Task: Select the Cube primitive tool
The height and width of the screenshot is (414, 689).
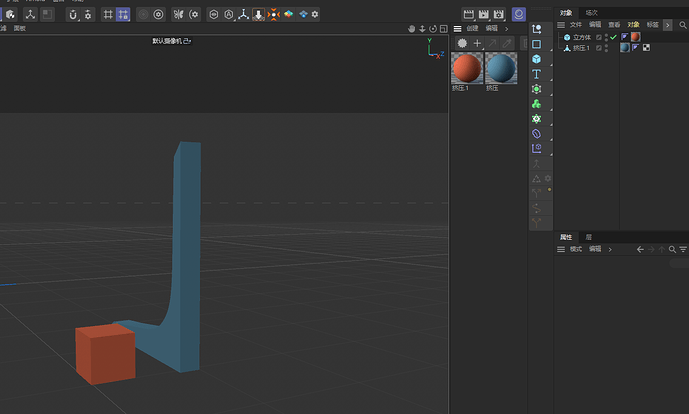Action: tap(536, 59)
